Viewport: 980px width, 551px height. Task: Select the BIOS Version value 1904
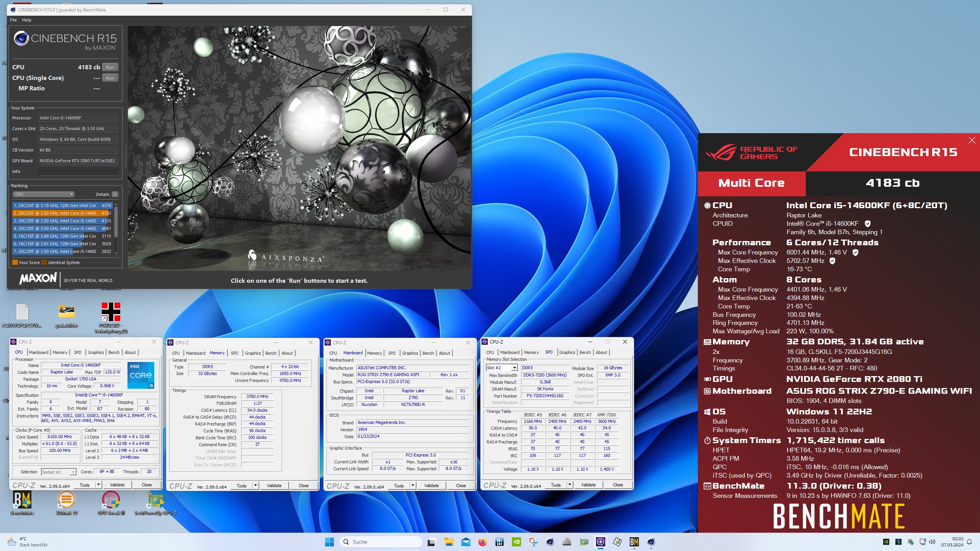[x=413, y=429]
